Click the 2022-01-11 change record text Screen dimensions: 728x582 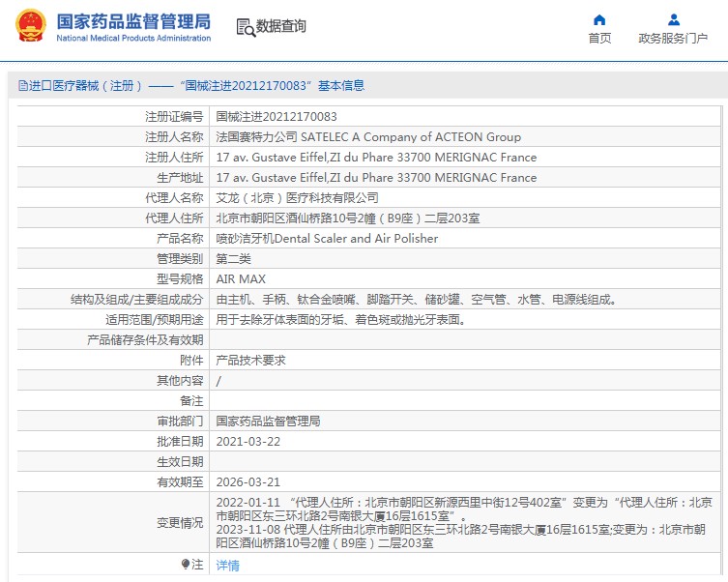point(464,509)
